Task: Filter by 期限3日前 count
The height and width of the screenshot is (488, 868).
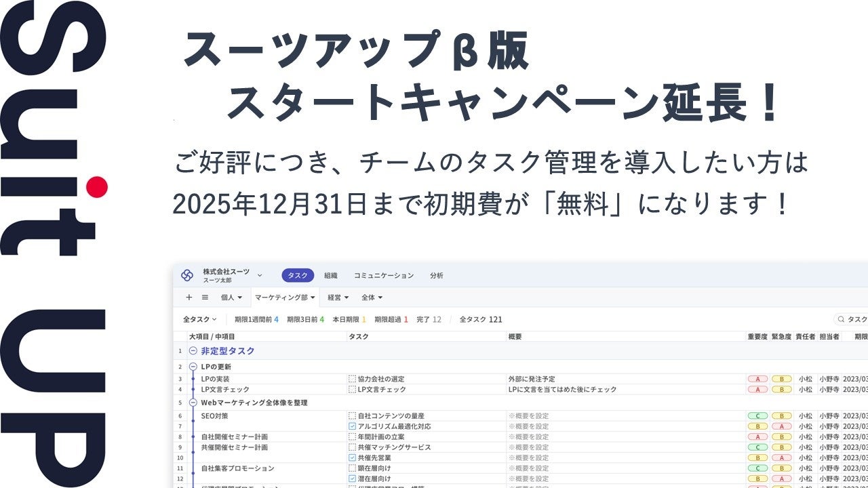Action: (x=305, y=319)
